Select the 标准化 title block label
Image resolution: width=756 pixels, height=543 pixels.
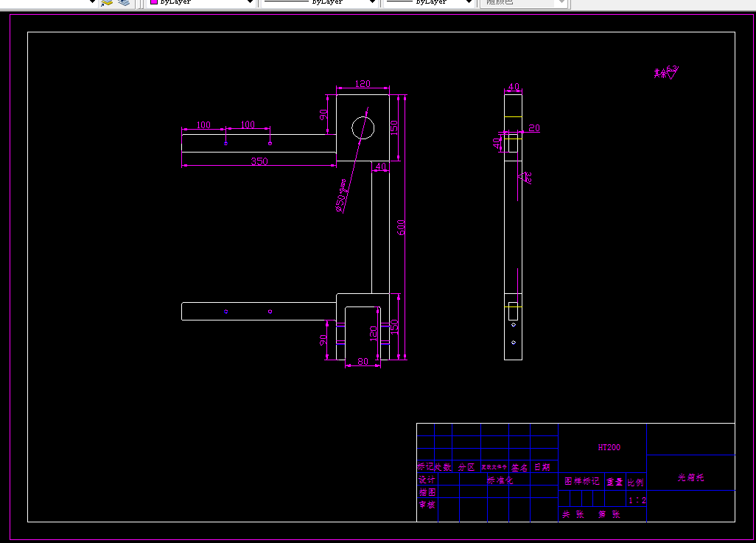(x=500, y=480)
